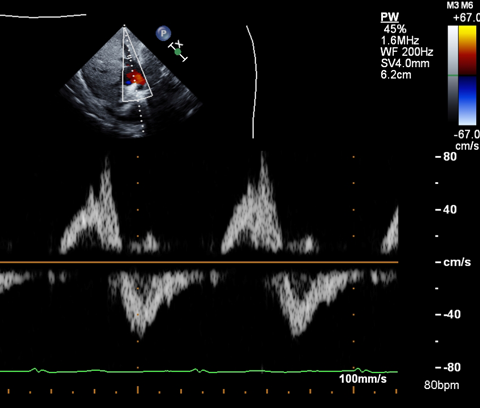Viewport: 480px width, 408px height.
Task: Select the PW mode label
Action: coord(390,17)
